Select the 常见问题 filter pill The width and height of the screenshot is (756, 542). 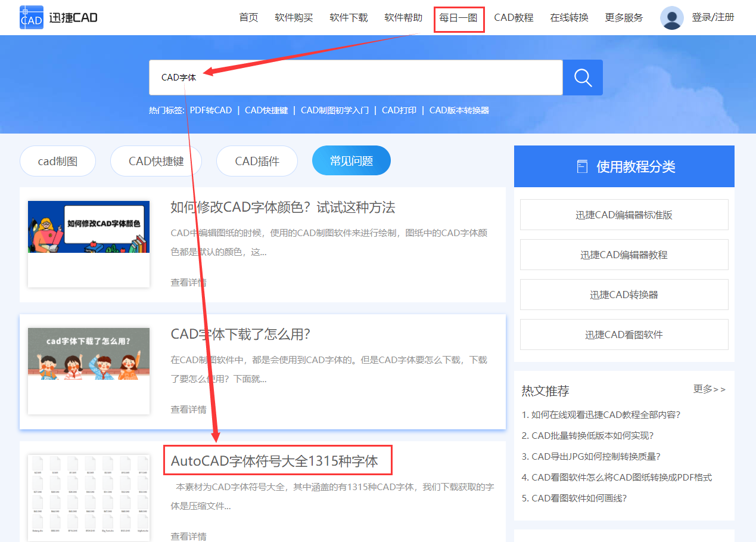pos(351,160)
